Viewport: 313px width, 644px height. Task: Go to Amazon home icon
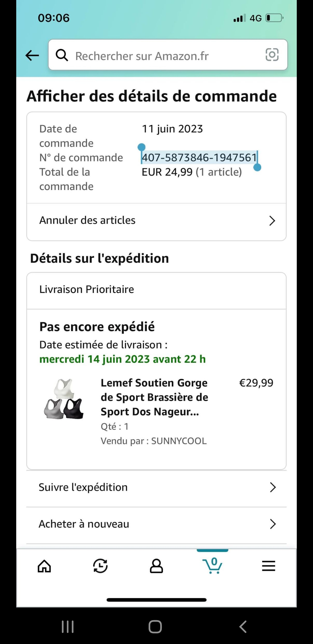tap(44, 566)
